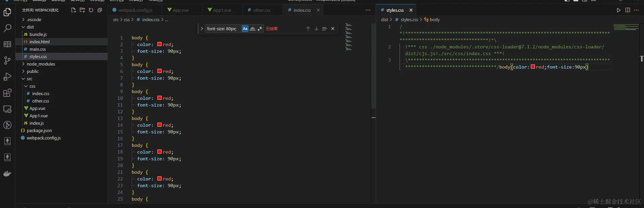Click the New File icon in explorer header

[x=74, y=10]
